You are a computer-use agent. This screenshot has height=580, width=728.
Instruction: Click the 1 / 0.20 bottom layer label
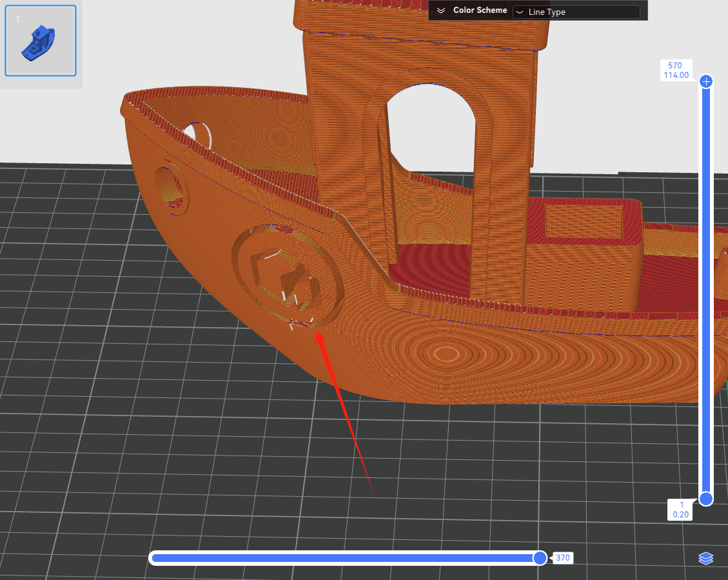680,510
